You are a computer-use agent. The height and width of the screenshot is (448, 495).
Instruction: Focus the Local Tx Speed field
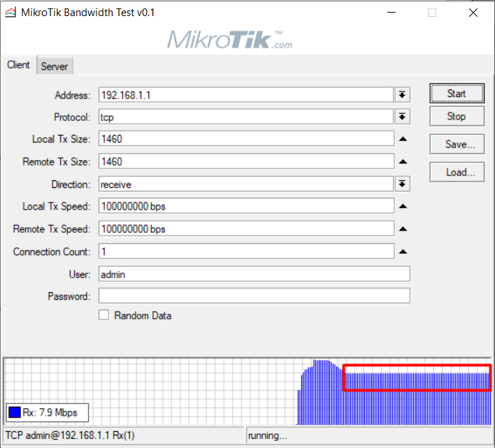[246, 206]
